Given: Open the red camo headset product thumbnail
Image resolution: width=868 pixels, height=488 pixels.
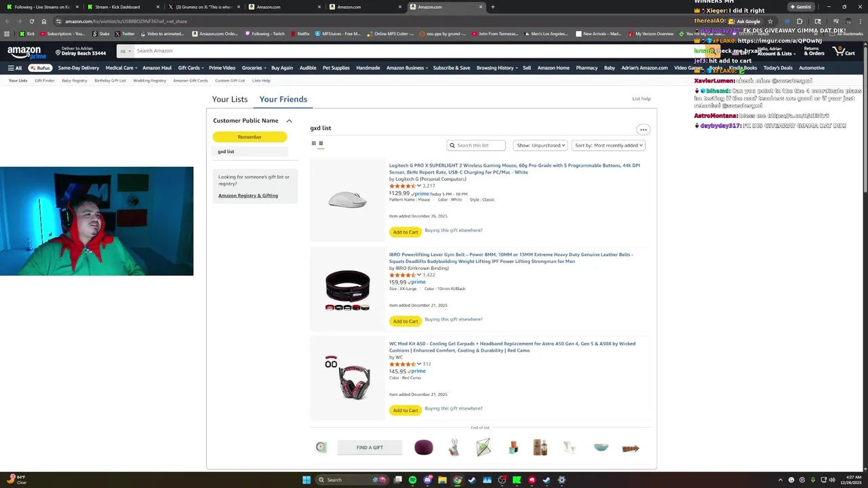Looking at the screenshot, I should [347, 378].
